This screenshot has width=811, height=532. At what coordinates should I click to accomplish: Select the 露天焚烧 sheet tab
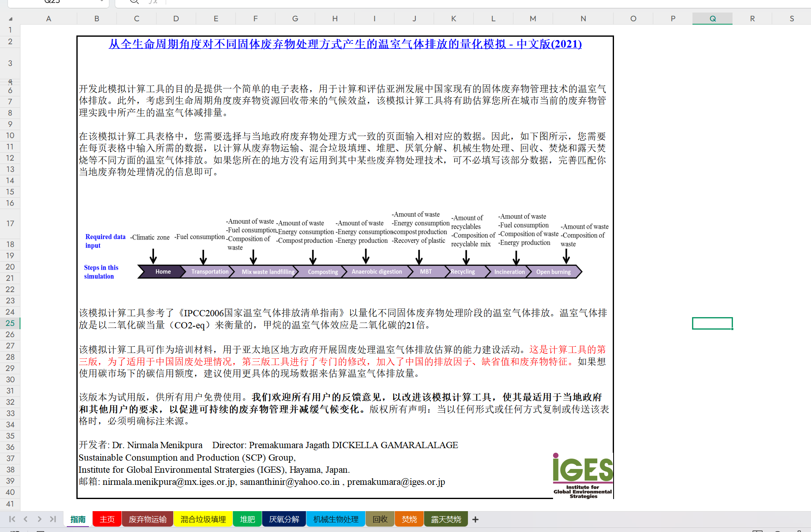pyautogui.click(x=446, y=519)
